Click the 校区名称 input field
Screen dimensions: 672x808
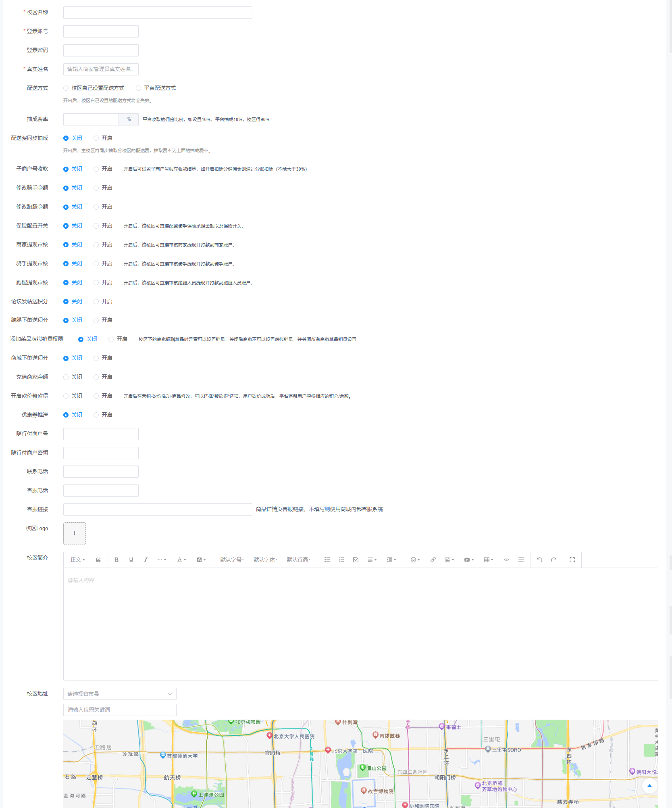click(158, 13)
